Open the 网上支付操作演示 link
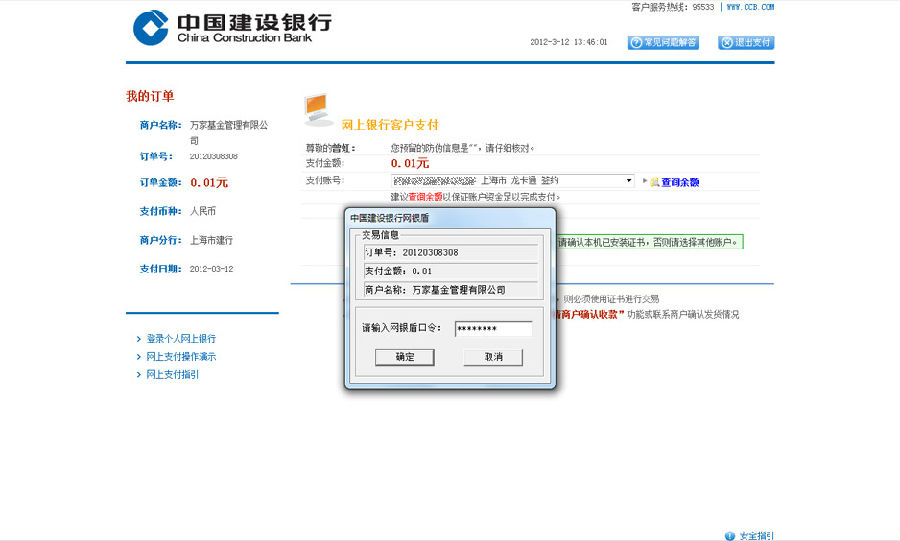Viewport: 900px width, 541px height. 181,357
